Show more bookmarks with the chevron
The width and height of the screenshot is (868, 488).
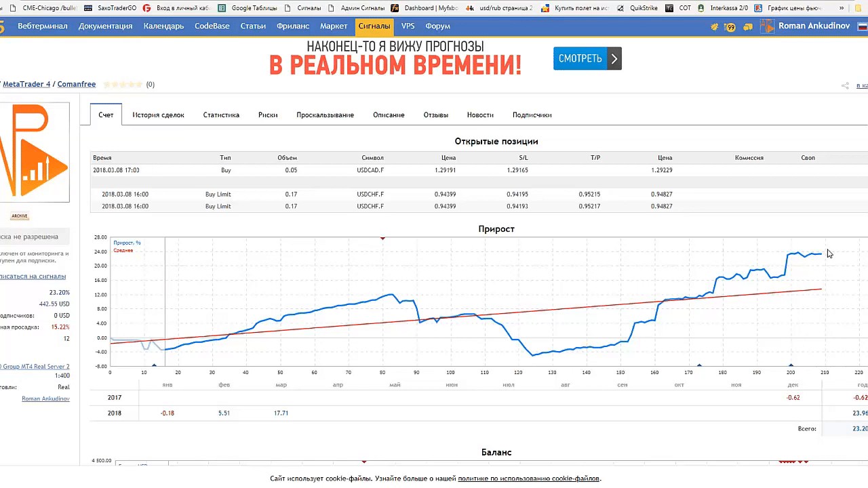842,8
